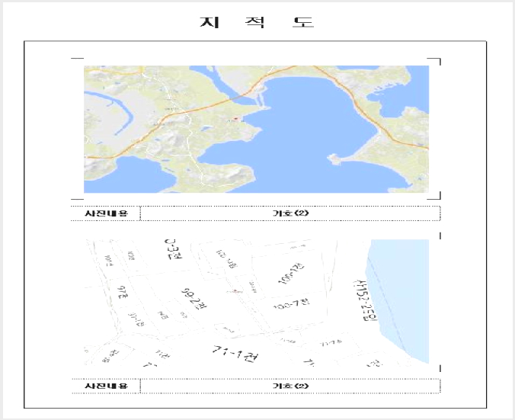This screenshot has height=420, width=515.
Task: Click red cross marker on cadastral map
Action: pos(235,291)
